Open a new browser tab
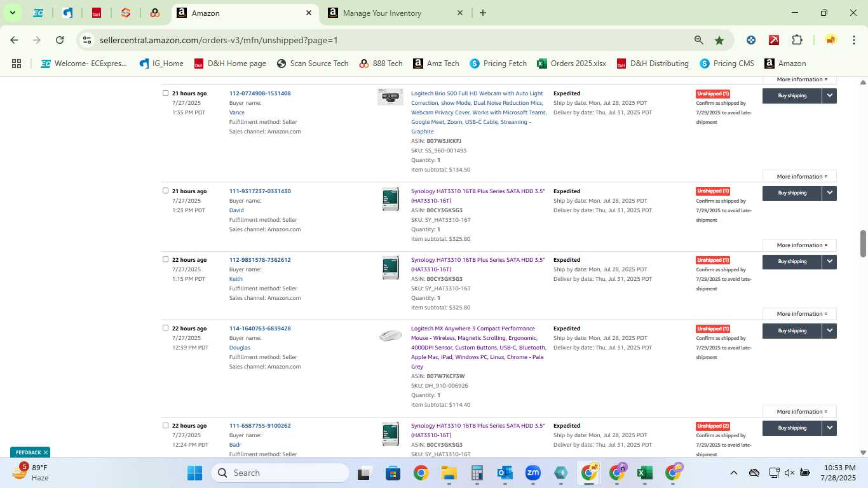Viewport: 868px width, 488px height. tap(483, 13)
